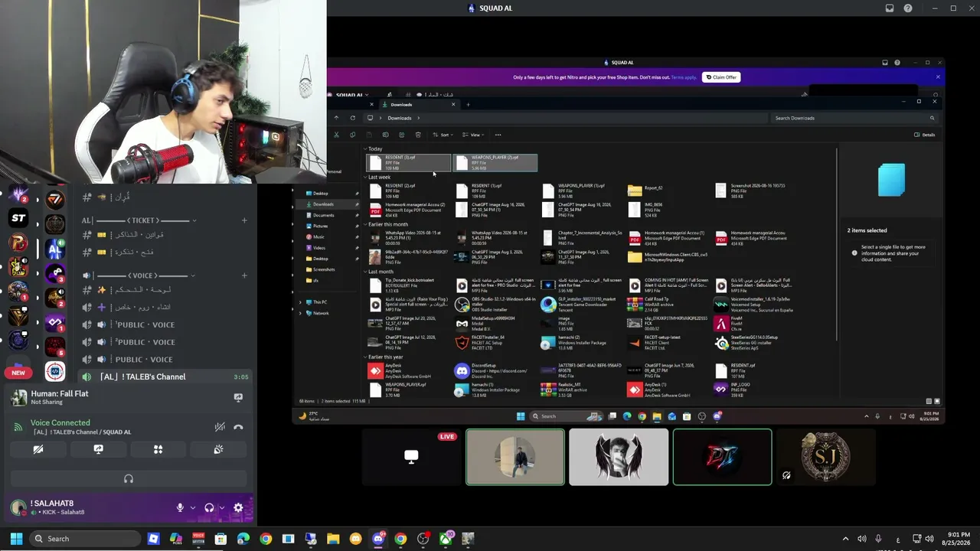Screen dimensions: 980x551
Task: Collapse the Today file group
Action: tap(365, 148)
